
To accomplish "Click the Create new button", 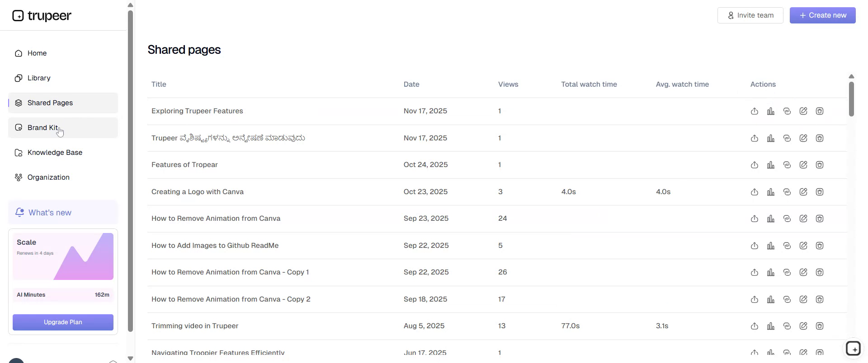I will coord(823,15).
